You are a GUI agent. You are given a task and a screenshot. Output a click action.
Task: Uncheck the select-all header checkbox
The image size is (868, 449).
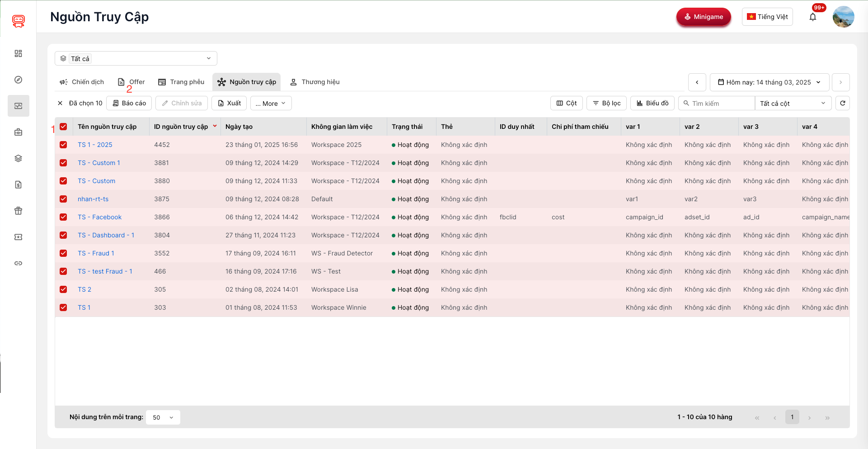point(63,127)
